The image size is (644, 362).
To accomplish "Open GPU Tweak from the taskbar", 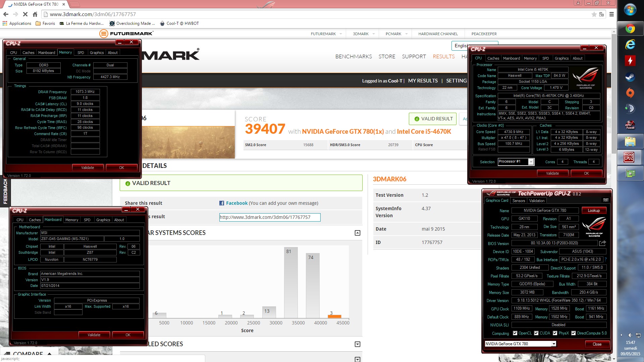I will click(x=630, y=125).
